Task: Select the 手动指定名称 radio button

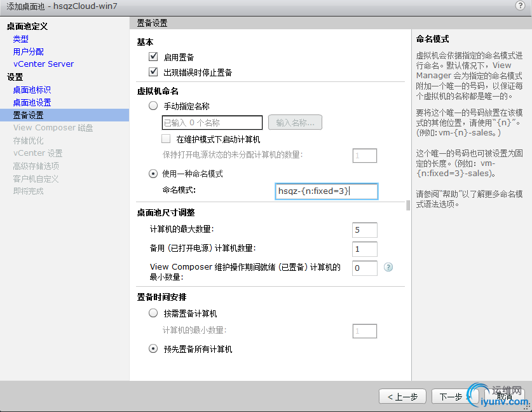Action: click(153, 106)
